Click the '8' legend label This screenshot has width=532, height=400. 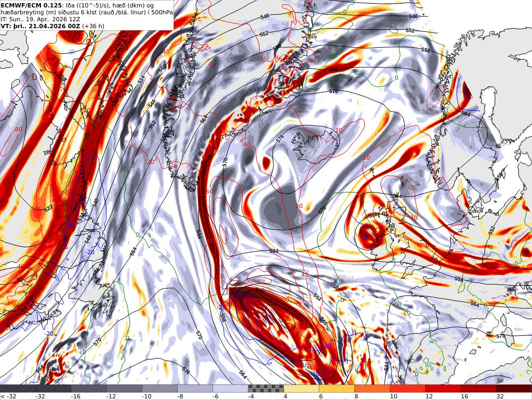point(356,396)
